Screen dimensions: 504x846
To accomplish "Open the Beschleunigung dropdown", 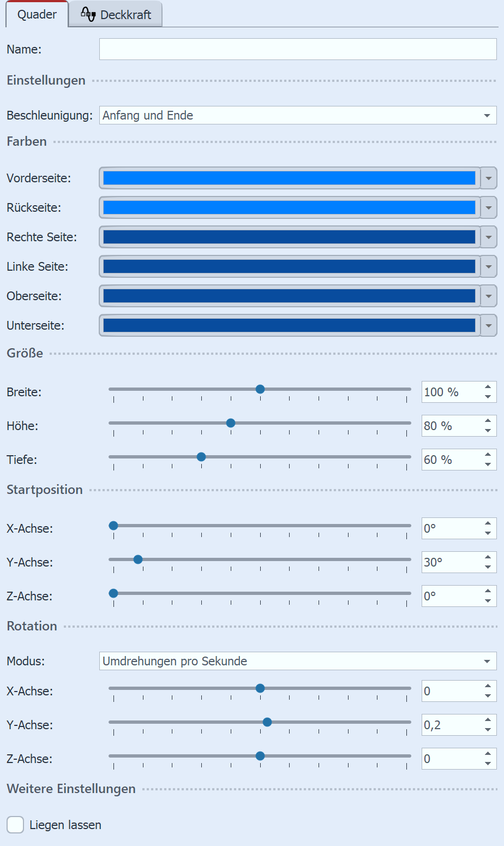I will (x=297, y=115).
